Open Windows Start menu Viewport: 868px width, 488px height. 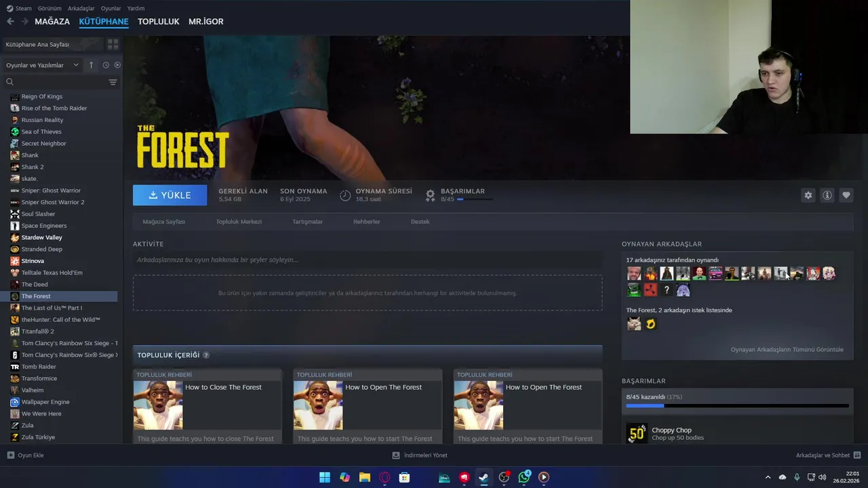tap(325, 477)
